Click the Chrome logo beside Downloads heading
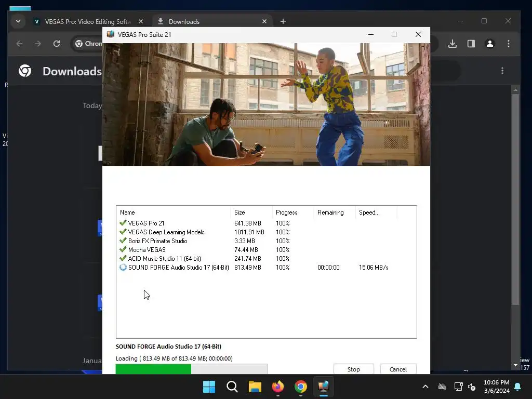Image resolution: width=532 pixels, height=399 pixels. coord(25,71)
